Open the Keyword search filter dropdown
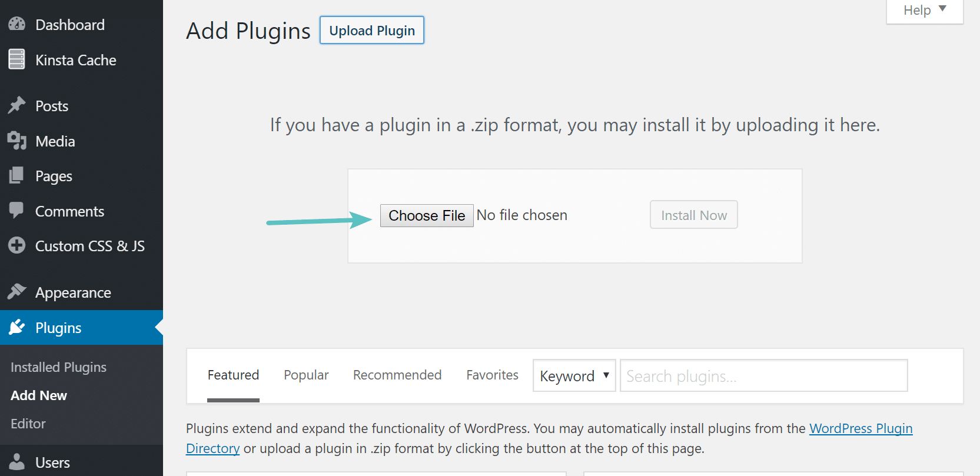This screenshot has width=980, height=476. click(573, 375)
